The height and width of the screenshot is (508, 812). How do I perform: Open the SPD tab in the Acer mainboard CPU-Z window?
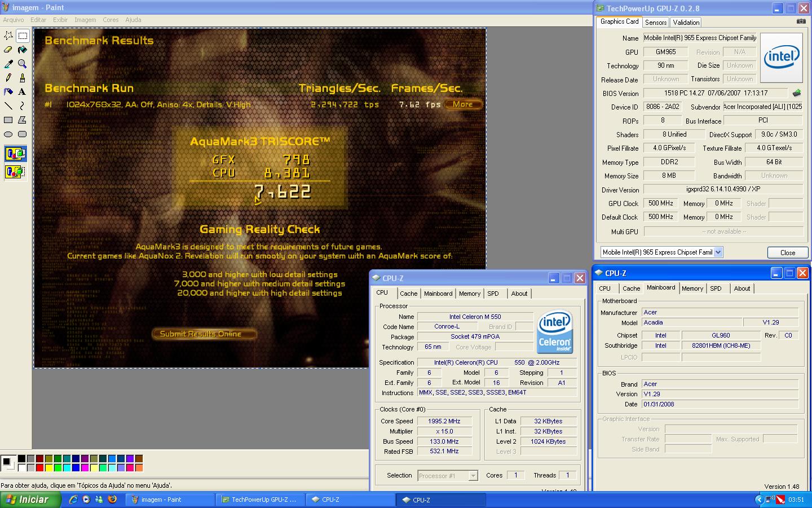716,288
